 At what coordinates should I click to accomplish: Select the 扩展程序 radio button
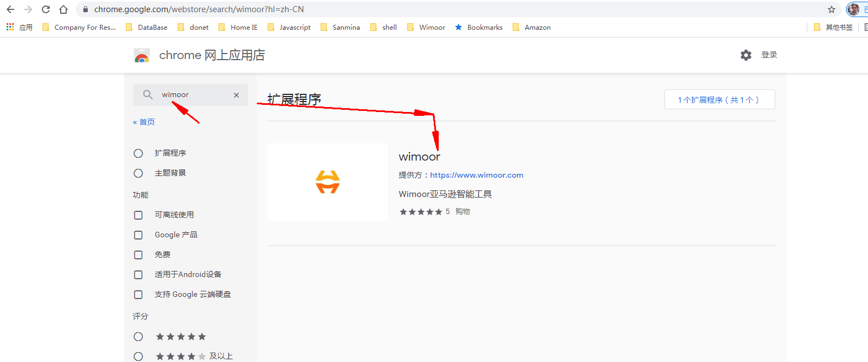coord(139,153)
